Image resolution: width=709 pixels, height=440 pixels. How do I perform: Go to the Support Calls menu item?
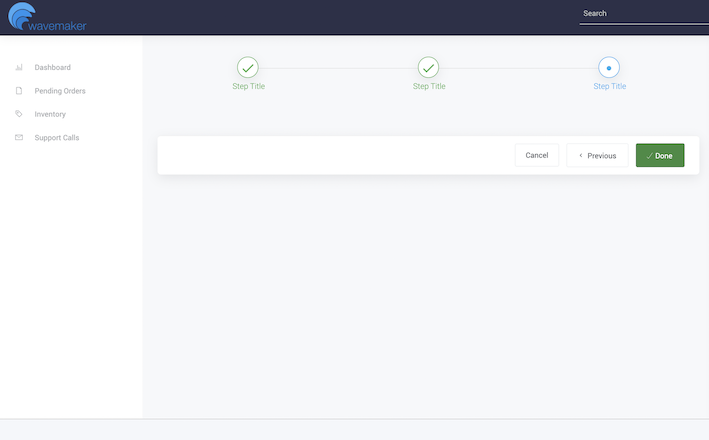(57, 138)
